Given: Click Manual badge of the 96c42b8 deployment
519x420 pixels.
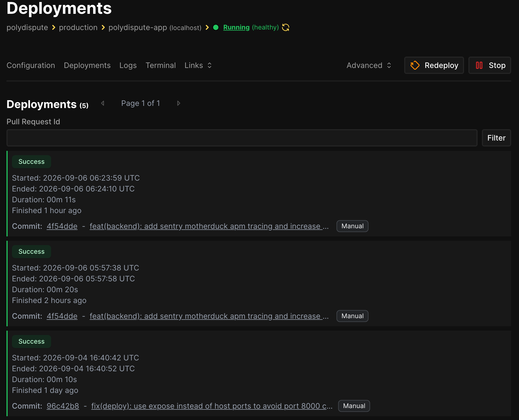Looking at the screenshot, I should pos(354,406).
